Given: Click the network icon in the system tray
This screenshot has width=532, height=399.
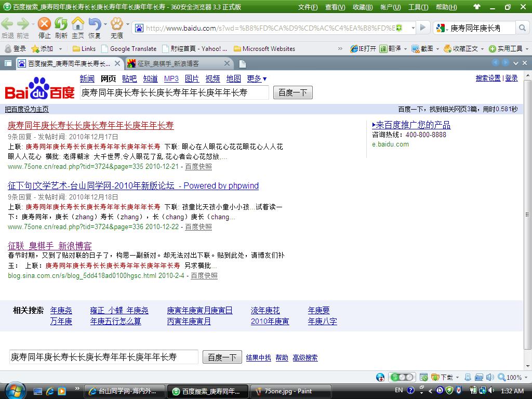Looking at the screenshot, I should click(x=482, y=391).
